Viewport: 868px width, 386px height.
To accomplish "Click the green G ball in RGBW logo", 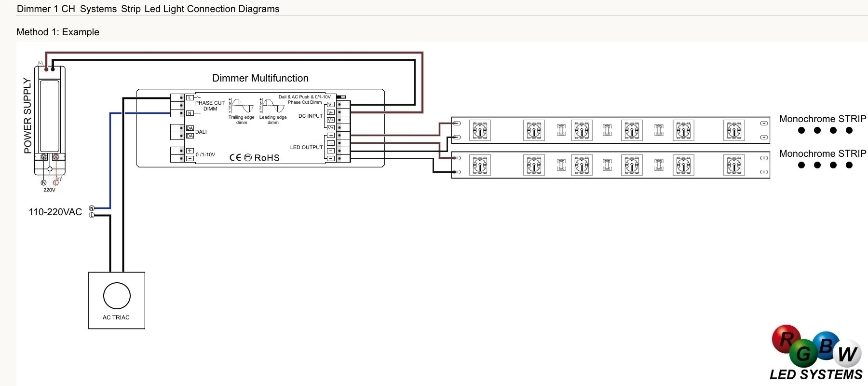I will (x=804, y=354).
